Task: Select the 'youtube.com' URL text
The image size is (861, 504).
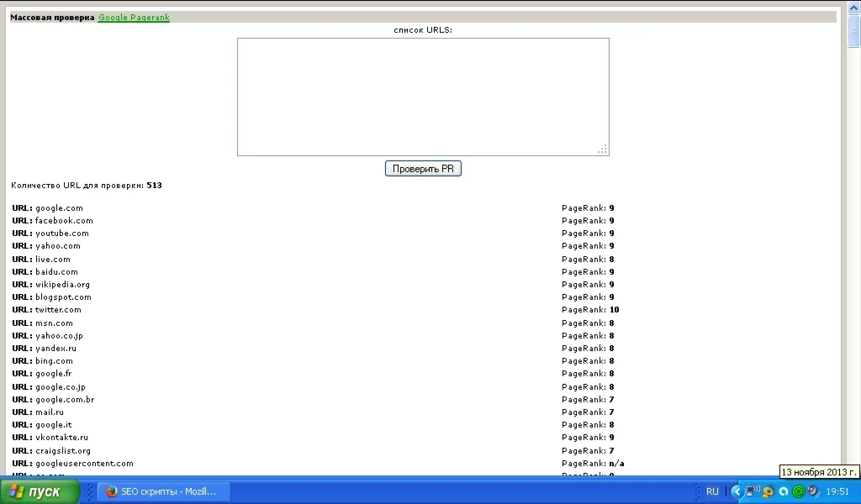Action: point(62,234)
